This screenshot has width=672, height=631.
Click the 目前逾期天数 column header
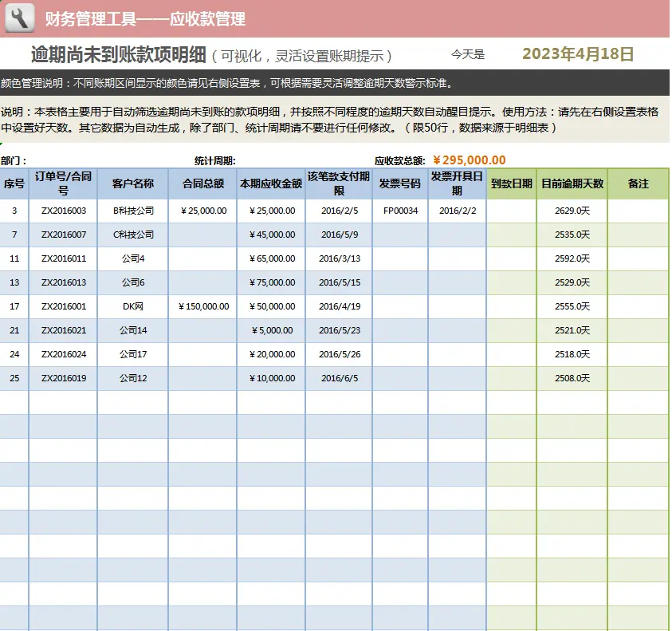coord(572,184)
